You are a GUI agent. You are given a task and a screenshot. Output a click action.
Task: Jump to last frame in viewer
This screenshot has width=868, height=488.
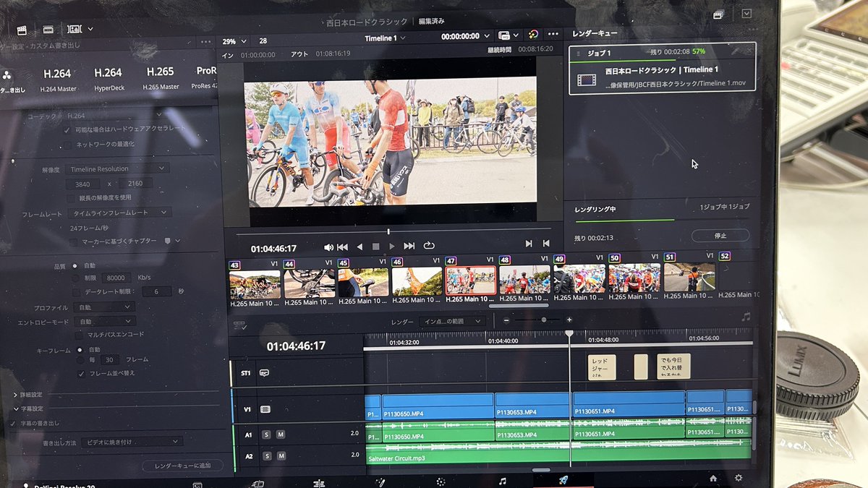pos(409,246)
